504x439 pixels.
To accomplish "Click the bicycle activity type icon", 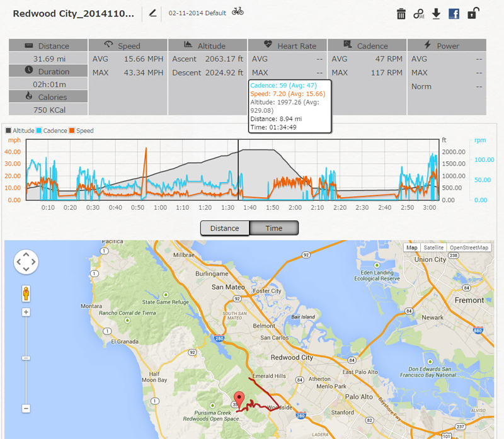I will point(238,11).
